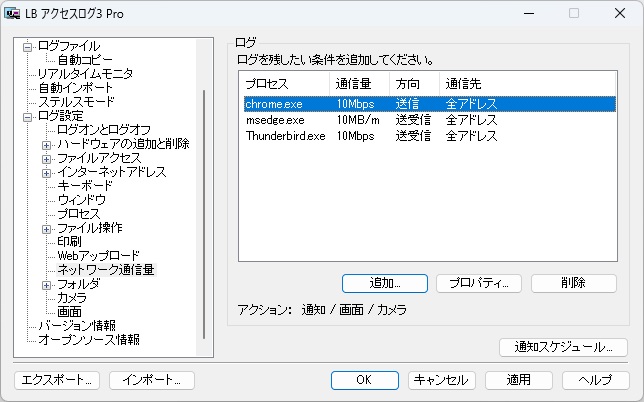
Task: Open ウィンドウ log settings
Action: pos(82,200)
